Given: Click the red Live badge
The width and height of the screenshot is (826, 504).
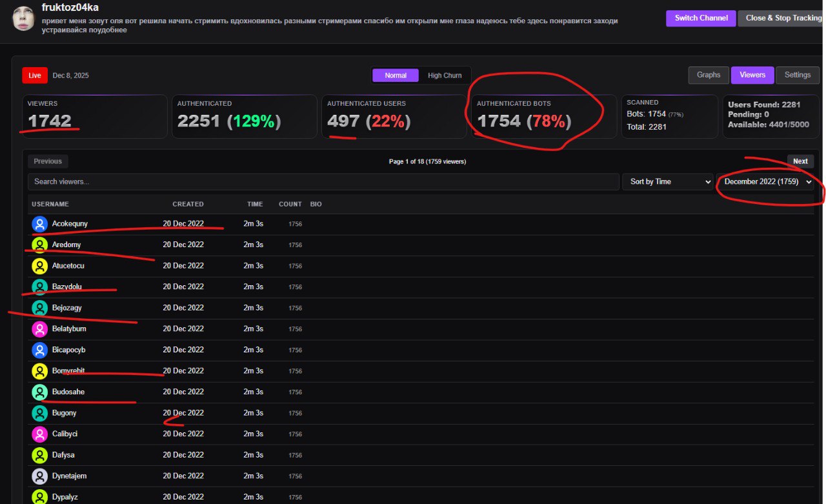Looking at the screenshot, I should [35, 76].
